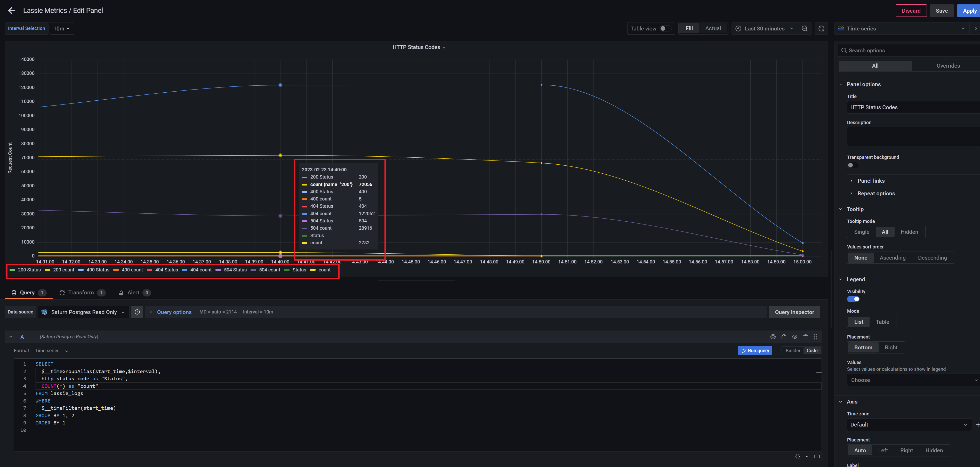
Task: Click the Transform tab icon
Action: tap(62, 293)
